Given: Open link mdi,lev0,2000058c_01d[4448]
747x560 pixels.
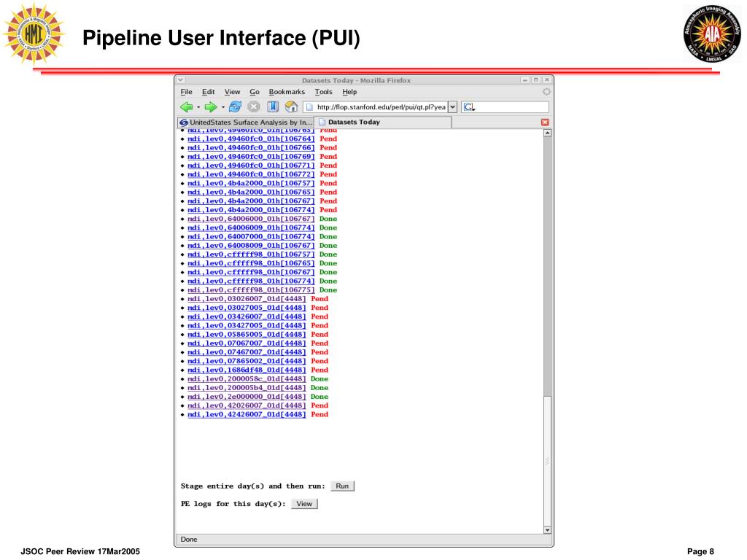Looking at the screenshot, I should click(247, 379).
